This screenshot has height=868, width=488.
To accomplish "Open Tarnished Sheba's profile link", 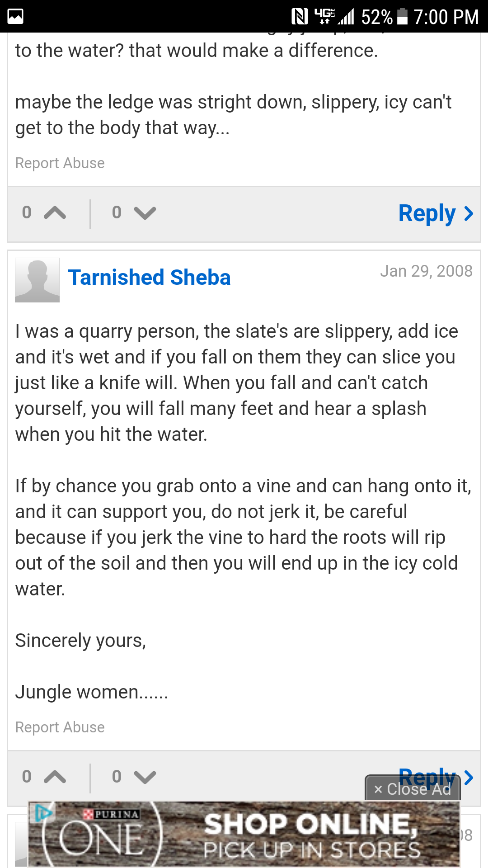I will (149, 278).
